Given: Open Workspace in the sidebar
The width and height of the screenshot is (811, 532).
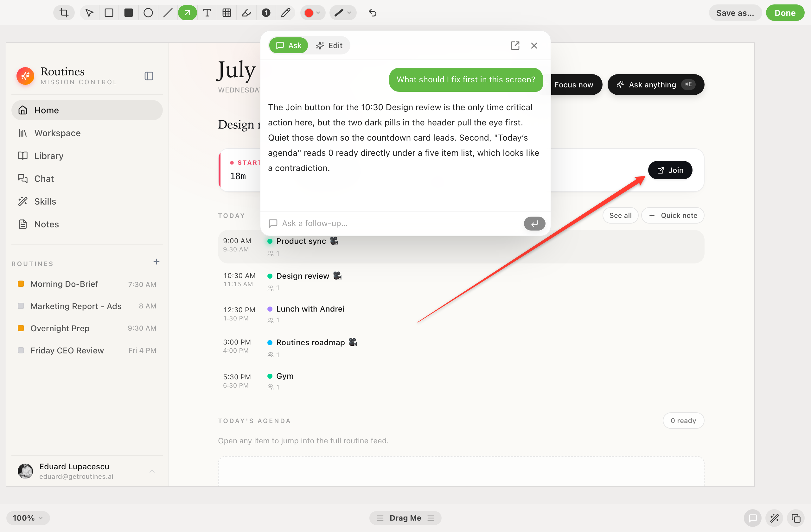Looking at the screenshot, I should pos(87,133).
